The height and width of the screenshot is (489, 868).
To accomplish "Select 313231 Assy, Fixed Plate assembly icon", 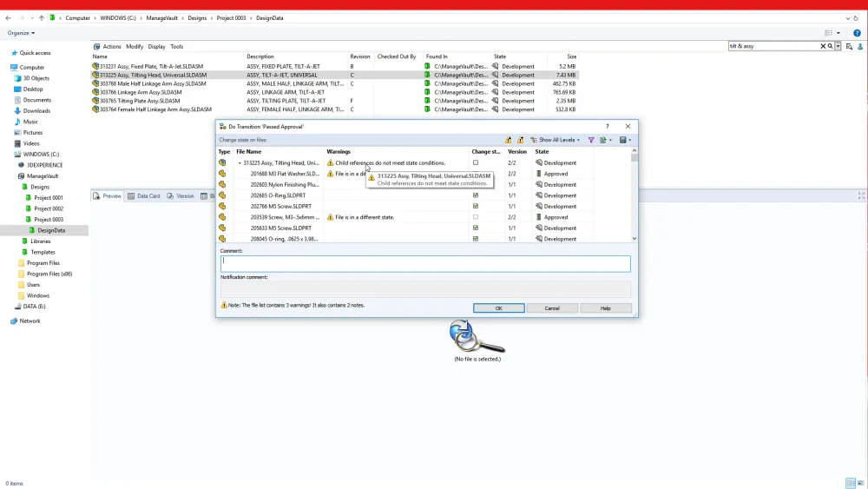I will coord(95,67).
